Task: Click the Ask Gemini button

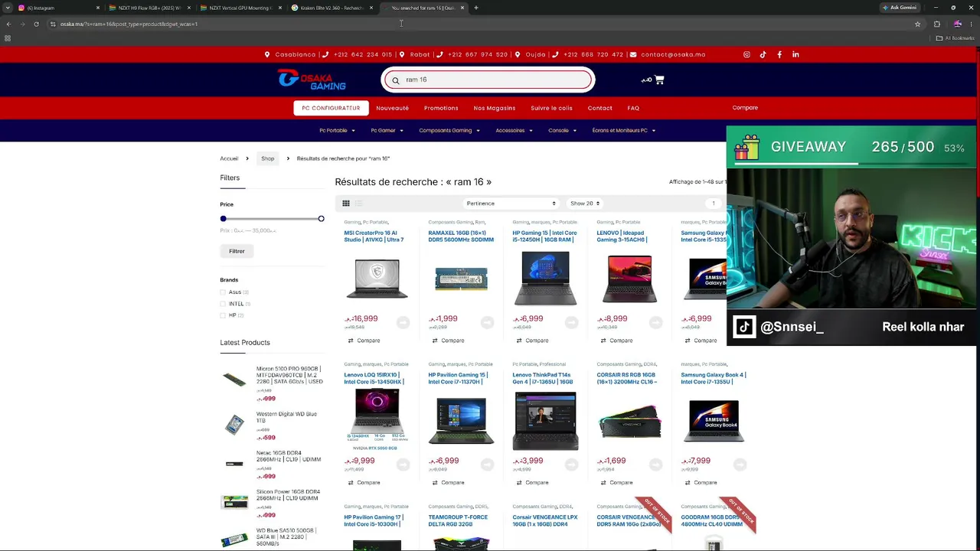Action: pyautogui.click(x=900, y=8)
